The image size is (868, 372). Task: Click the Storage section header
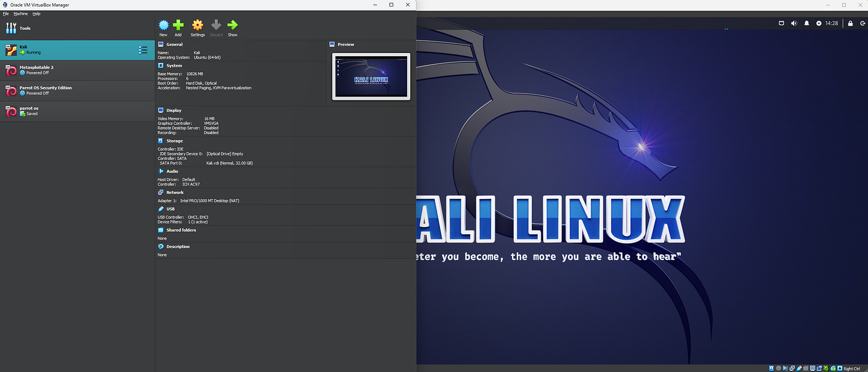[x=175, y=141]
